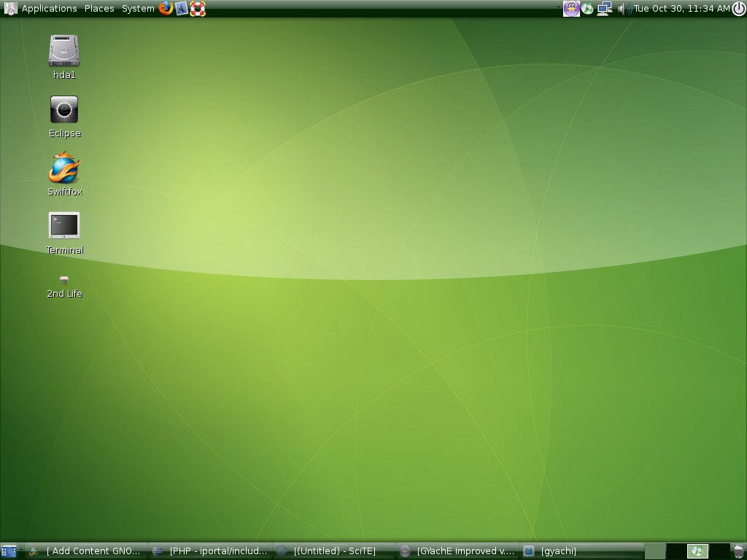Select the Terminal desktop launcher
Viewport: 747px width, 560px height.
click(64, 233)
